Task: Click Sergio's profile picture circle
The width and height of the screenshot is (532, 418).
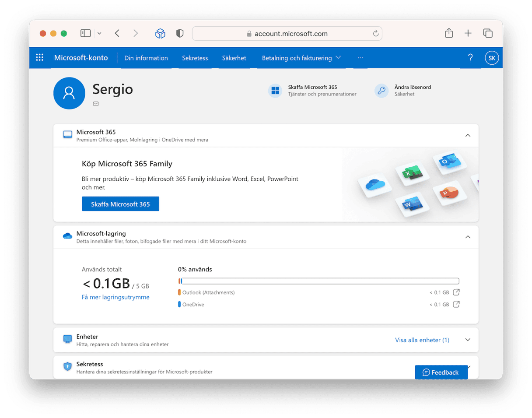Action: [x=69, y=93]
